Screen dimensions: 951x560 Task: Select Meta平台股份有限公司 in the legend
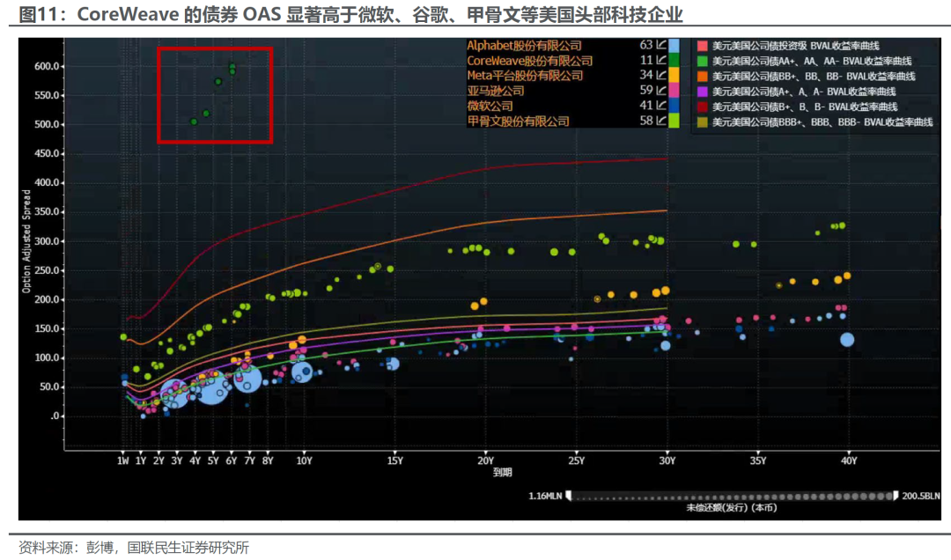[525, 75]
